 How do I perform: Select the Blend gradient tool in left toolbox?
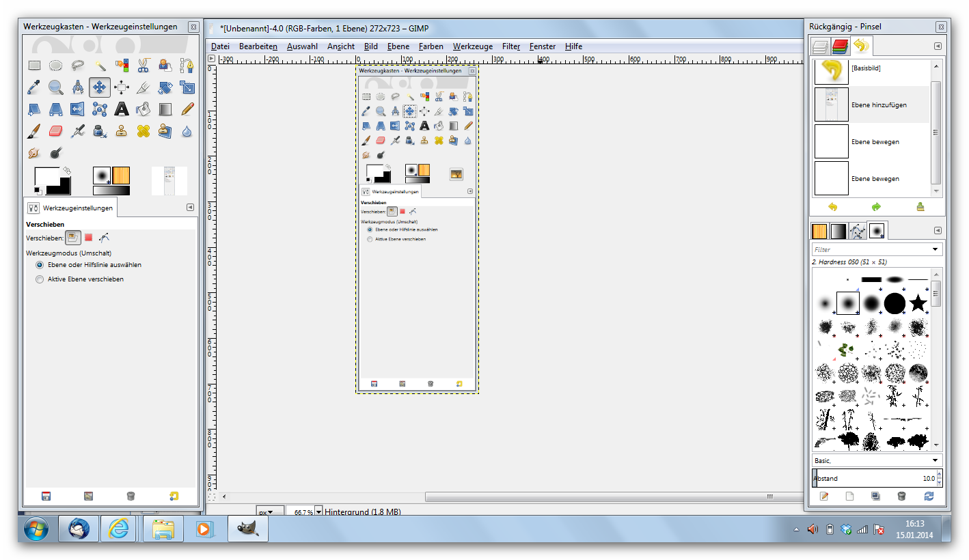pyautogui.click(x=165, y=109)
